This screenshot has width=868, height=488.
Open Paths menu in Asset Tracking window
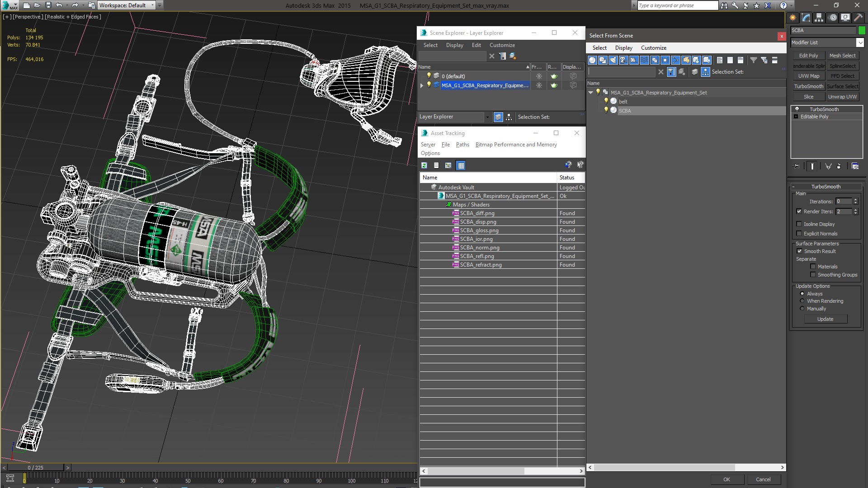tap(462, 145)
